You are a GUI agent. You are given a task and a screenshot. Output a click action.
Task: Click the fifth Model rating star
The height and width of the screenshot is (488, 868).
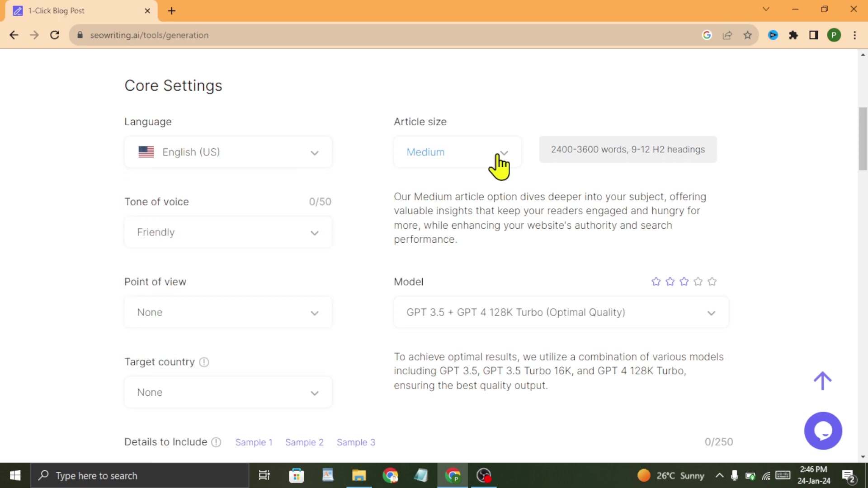point(712,282)
